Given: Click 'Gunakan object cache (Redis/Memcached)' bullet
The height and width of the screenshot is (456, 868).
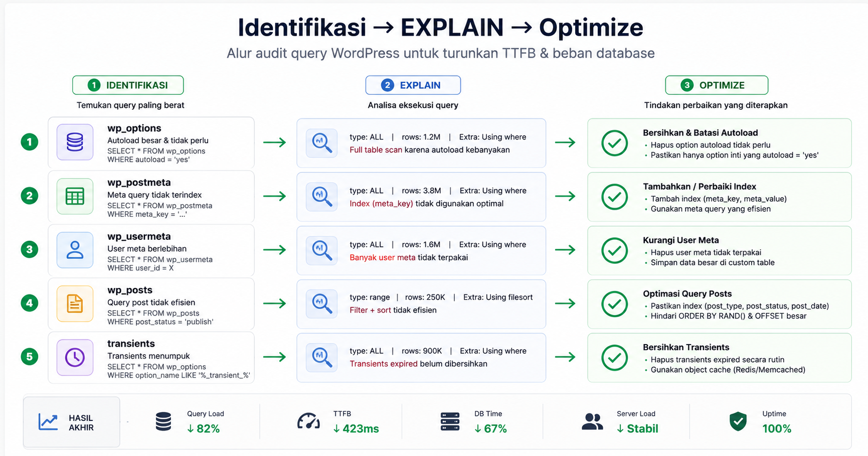Looking at the screenshot, I should pos(728,370).
